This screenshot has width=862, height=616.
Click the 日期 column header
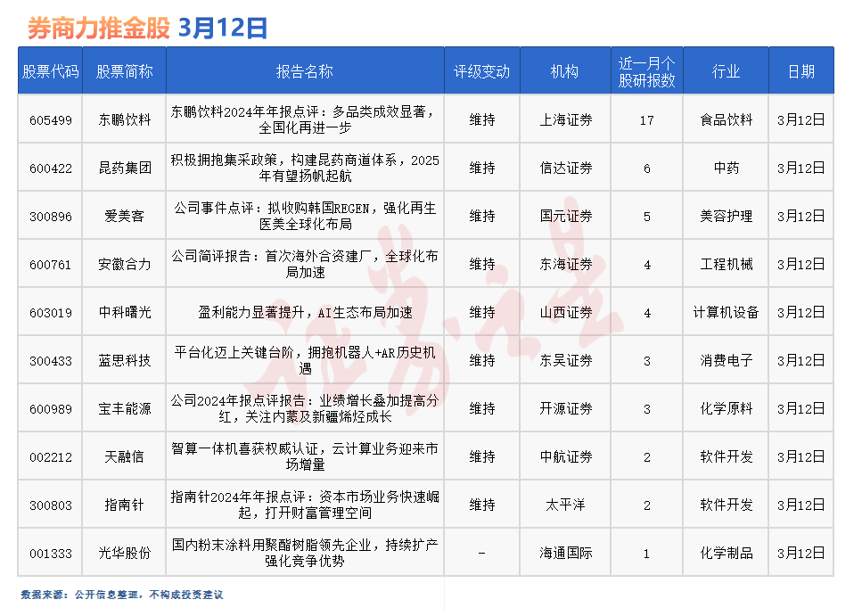pos(801,71)
